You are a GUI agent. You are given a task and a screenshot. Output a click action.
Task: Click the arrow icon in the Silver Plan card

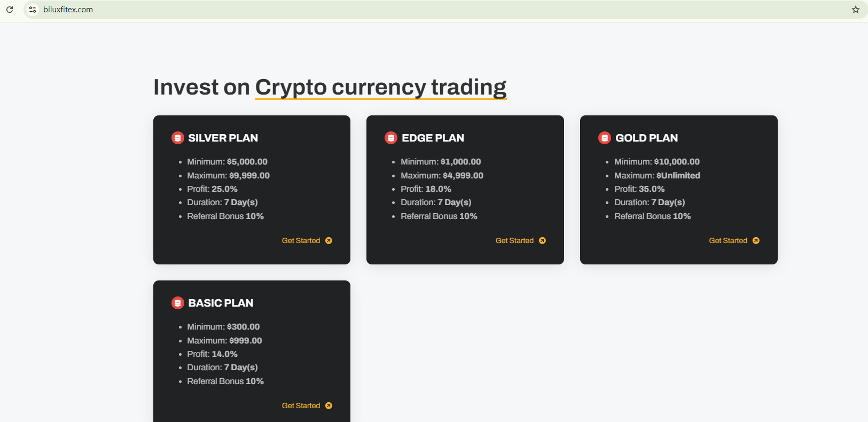329,241
